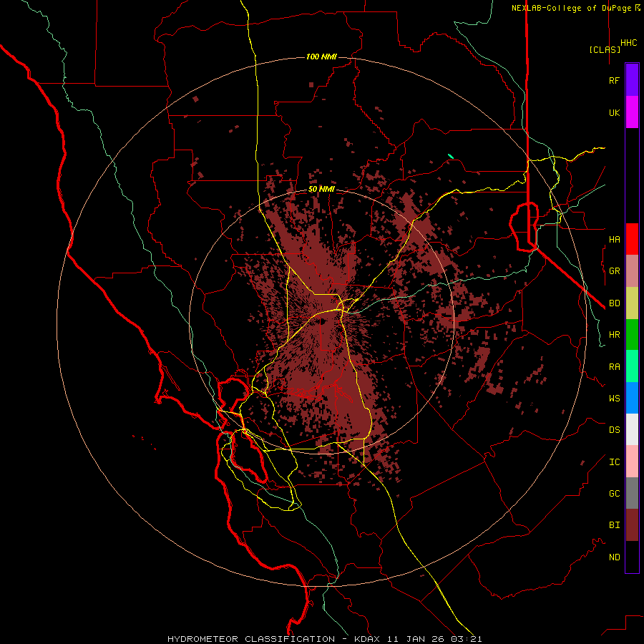The height and width of the screenshot is (644, 644).
Task: Click the GR legend label
Action: pos(614,271)
